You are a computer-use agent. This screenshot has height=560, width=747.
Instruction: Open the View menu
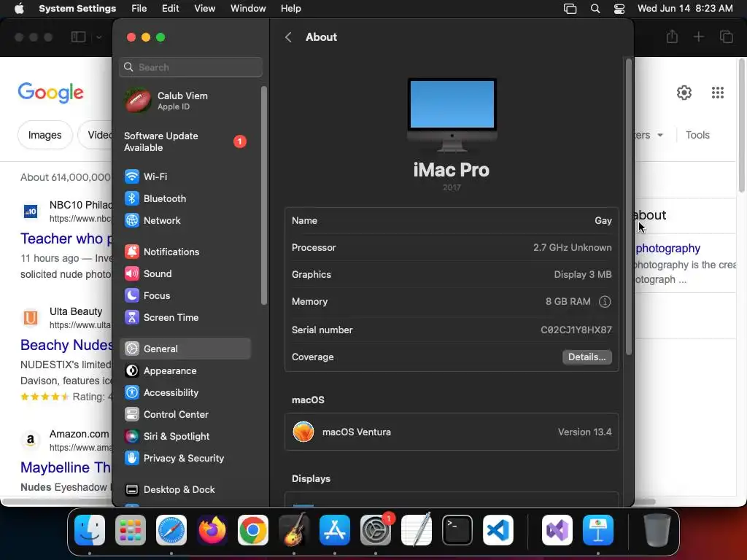pyautogui.click(x=204, y=9)
